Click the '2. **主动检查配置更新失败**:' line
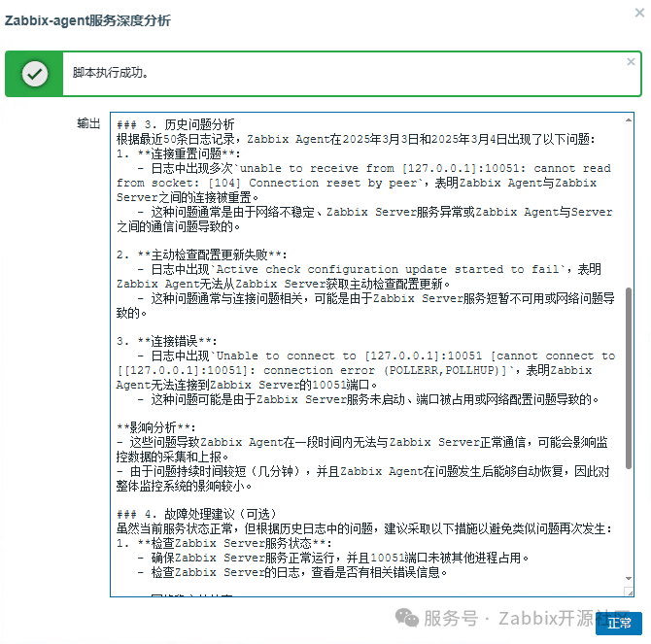The image size is (651, 644). coord(201,254)
